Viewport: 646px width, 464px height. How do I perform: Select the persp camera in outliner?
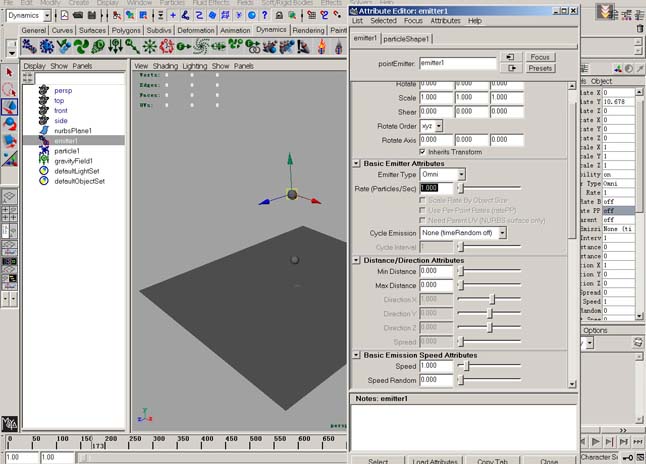tap(63, 91)
